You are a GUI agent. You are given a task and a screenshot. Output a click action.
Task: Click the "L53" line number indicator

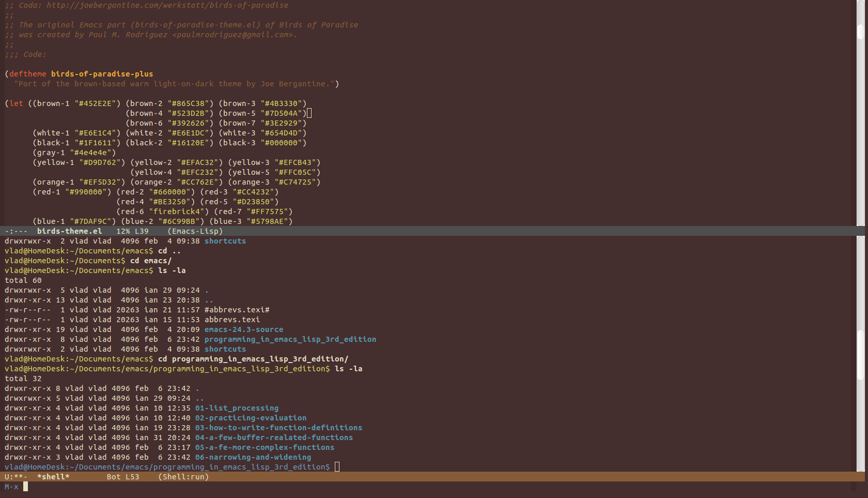click(x=132, y=477)
